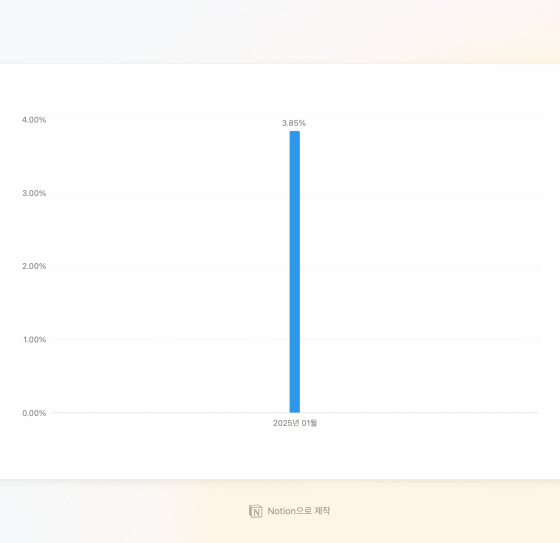The height and width of the screenshot is (543, 560).
Task: Click the gradient header banner above the chart
Action: click(x=280, y=32)
